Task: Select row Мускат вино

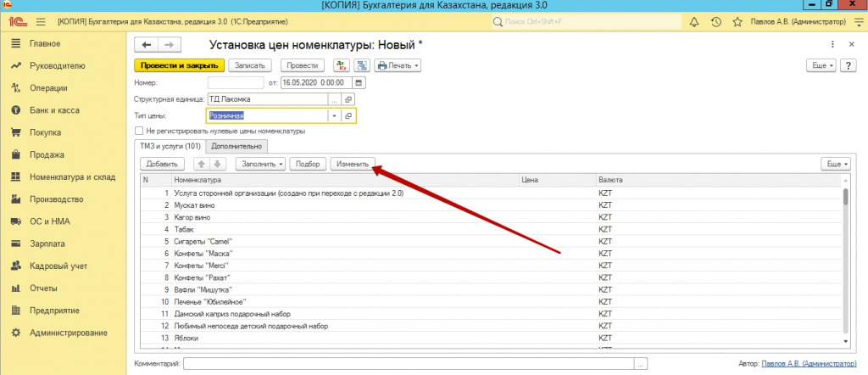Action: [491, 205]
